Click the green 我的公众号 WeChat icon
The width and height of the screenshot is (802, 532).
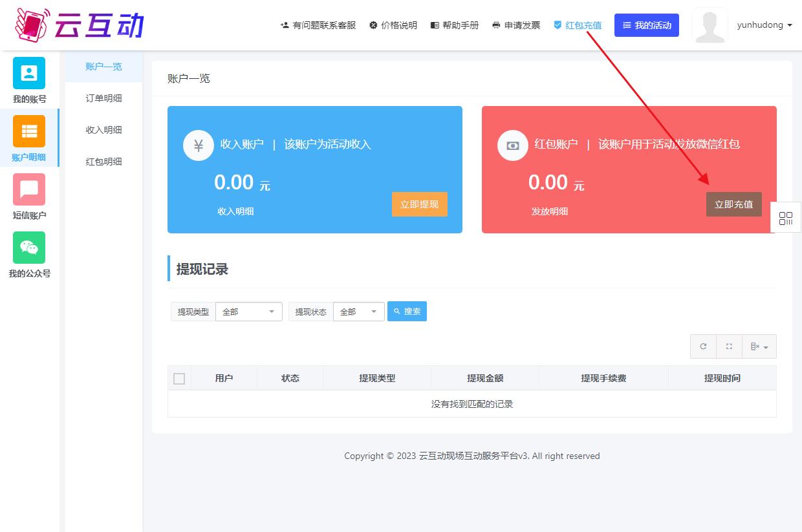pos(29,248)
